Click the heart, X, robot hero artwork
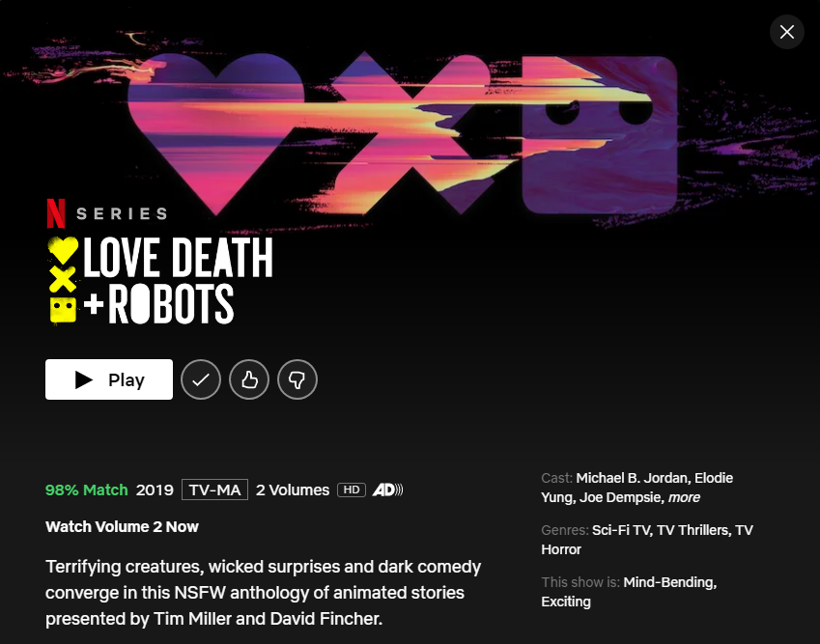 pyautogui.click(x=403, y=135)
